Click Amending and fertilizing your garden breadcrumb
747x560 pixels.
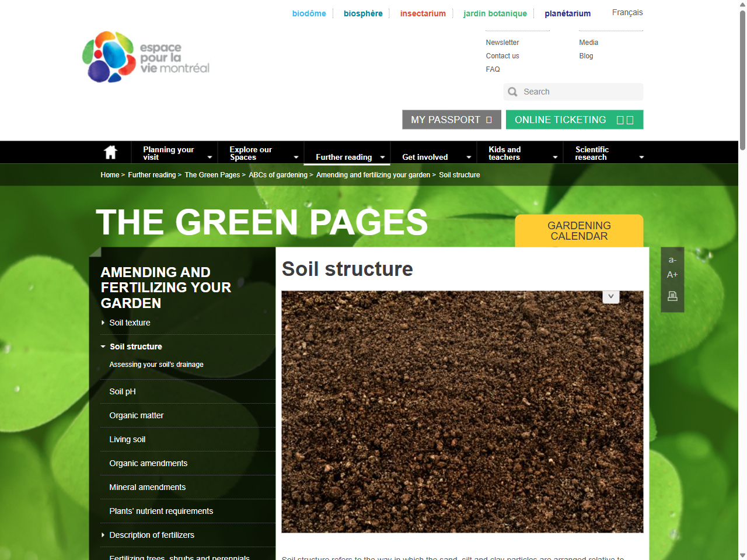coord(373,175)
